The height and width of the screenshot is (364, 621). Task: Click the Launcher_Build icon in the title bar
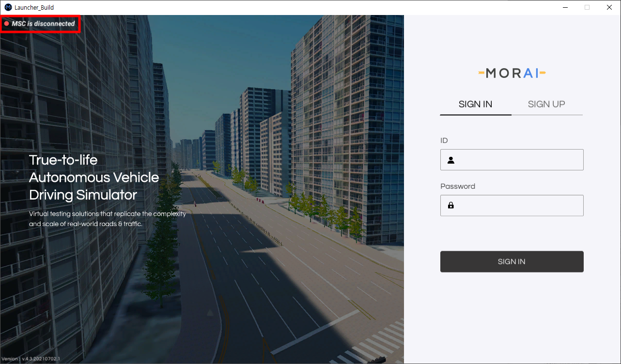click(7, 7)
